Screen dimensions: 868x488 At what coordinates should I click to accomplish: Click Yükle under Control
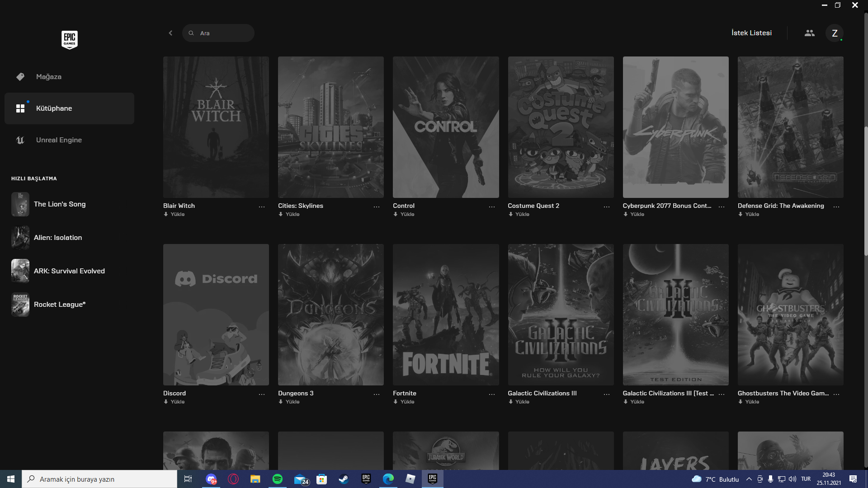pos(404,214)
